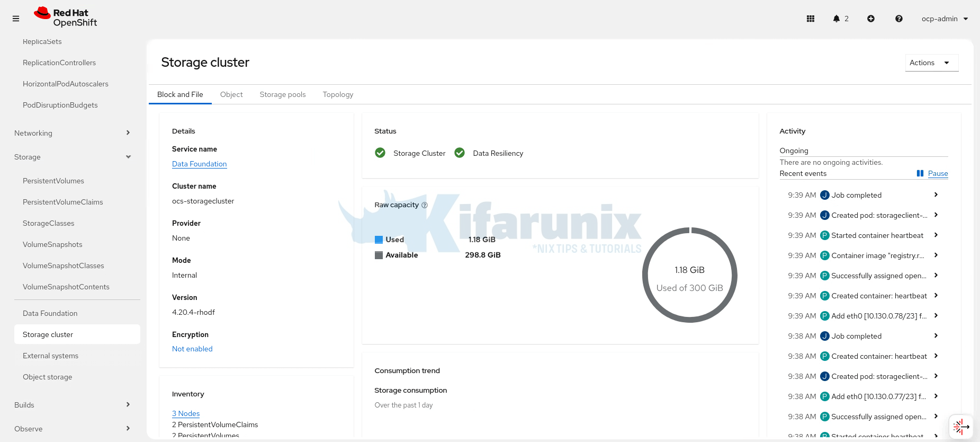Click the Not enabled encryption link
The width and height of the screenshot is (980, 442).
point(192,349)
